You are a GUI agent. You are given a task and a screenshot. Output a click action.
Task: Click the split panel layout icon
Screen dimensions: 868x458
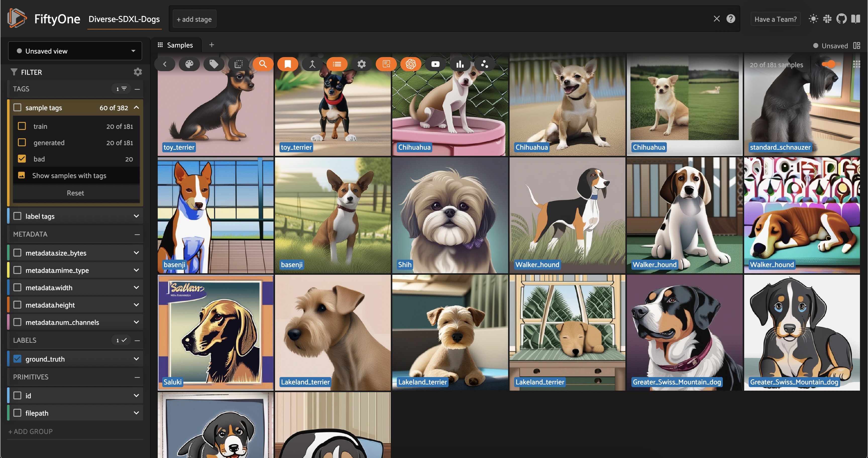(856, 45)
